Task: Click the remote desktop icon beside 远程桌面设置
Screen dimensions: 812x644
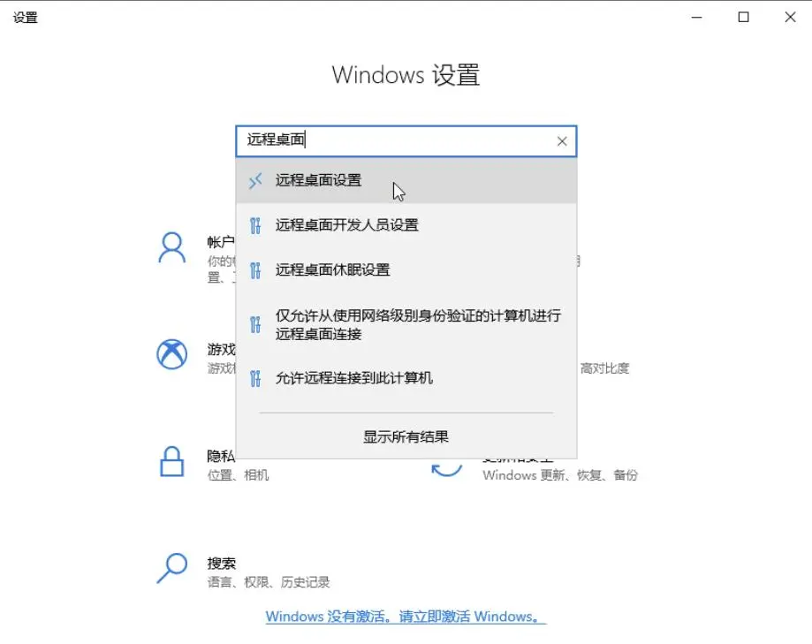Action: pos(255,181)
